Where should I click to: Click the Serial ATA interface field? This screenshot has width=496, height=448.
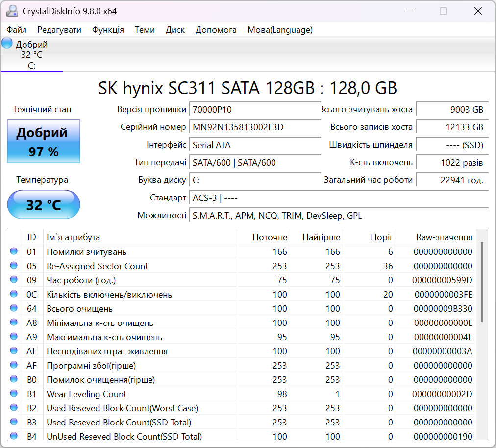(x=255, y=145)
